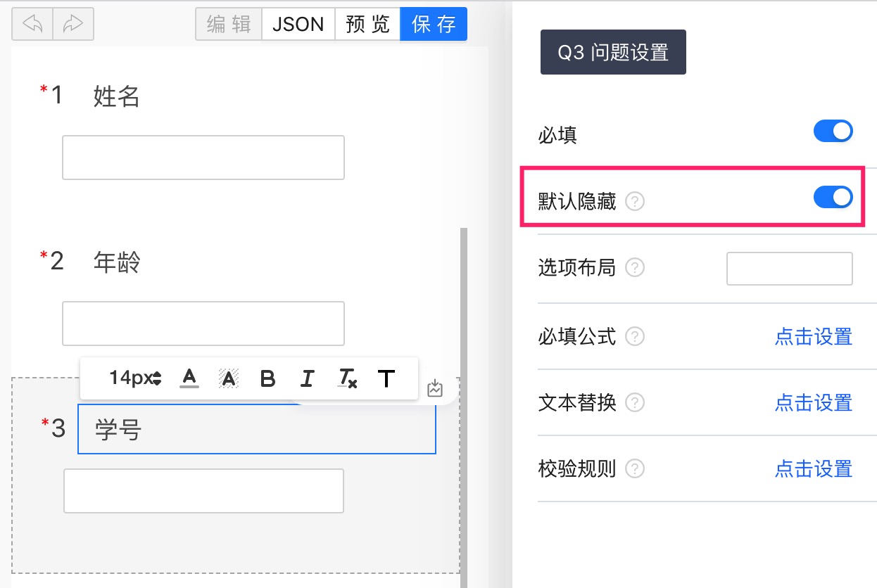The height and width of the screenshot is (588, 877).
Task: Click the save-to-library icon beside toolbar
Action: [435, 388]
